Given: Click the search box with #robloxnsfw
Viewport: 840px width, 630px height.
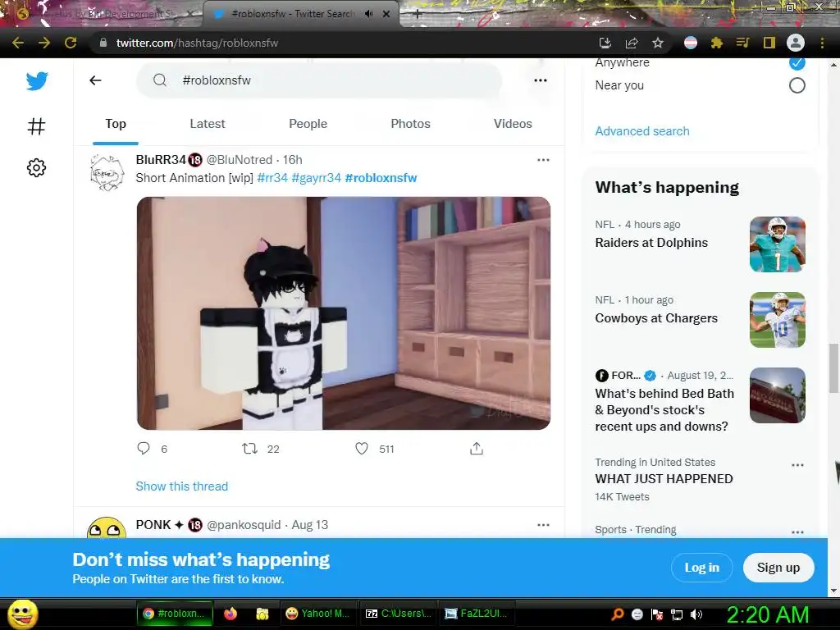Looking at the screenshot, I should [319, 80].
